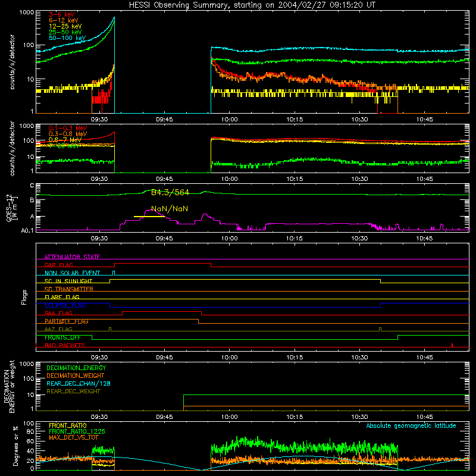Screen dimensions: 476x476
Task: Select the 10:30 tick below the decimation panel
Action: coord(360,417)
